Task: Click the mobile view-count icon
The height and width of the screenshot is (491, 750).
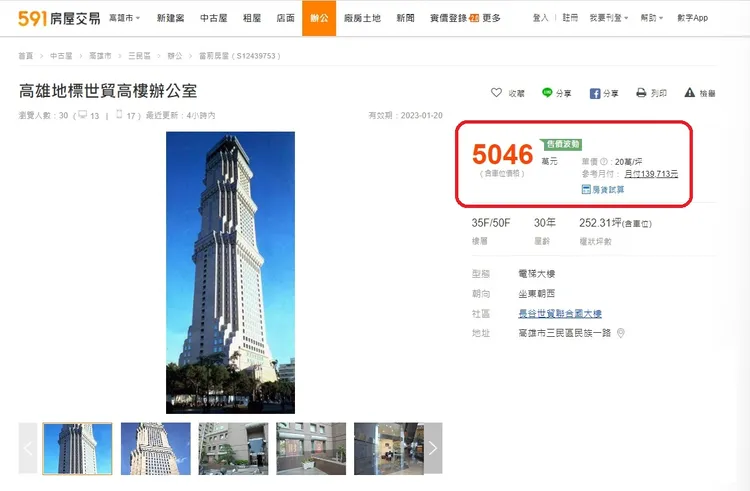Action: click(119, 115)
